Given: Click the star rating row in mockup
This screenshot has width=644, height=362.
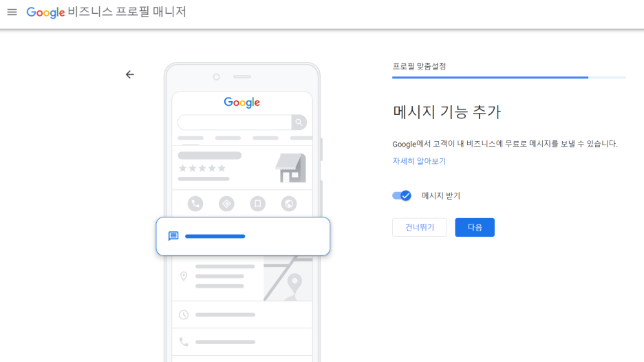Looking at the screenshot, I should coord(202,168).
